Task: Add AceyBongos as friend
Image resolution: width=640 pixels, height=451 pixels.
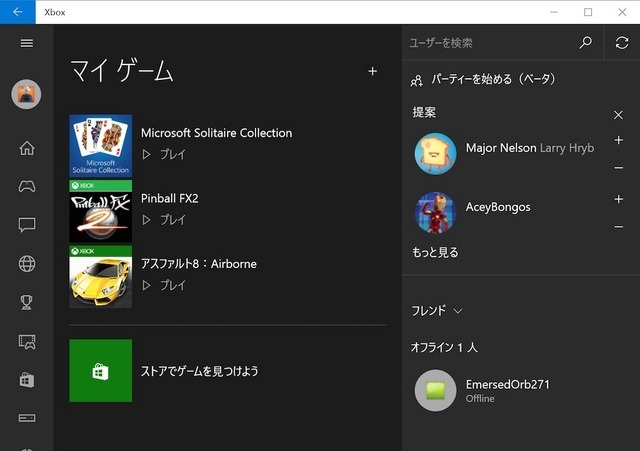Action: coord(619,199)
